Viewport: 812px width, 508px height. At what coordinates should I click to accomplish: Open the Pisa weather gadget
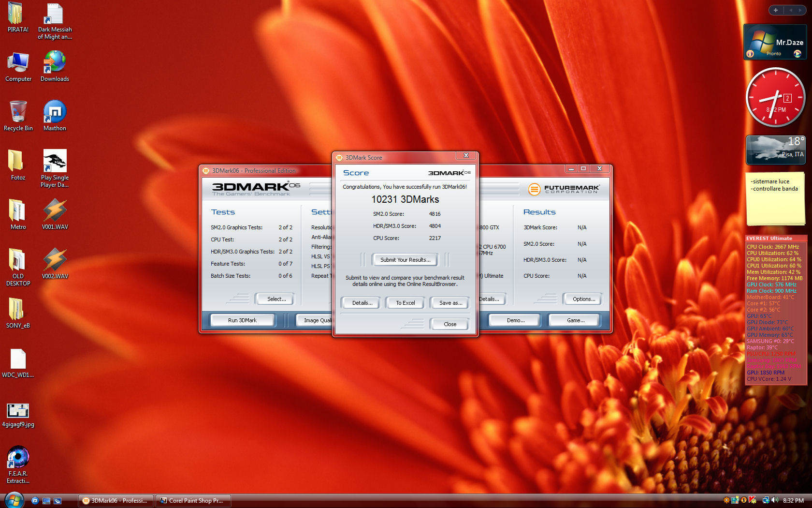point(775,149)
